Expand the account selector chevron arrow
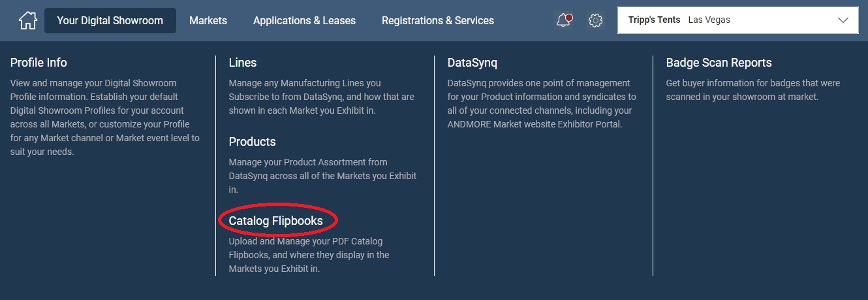Image resolution: width=868 pixels, height=300 pixels. pos(843,20)
